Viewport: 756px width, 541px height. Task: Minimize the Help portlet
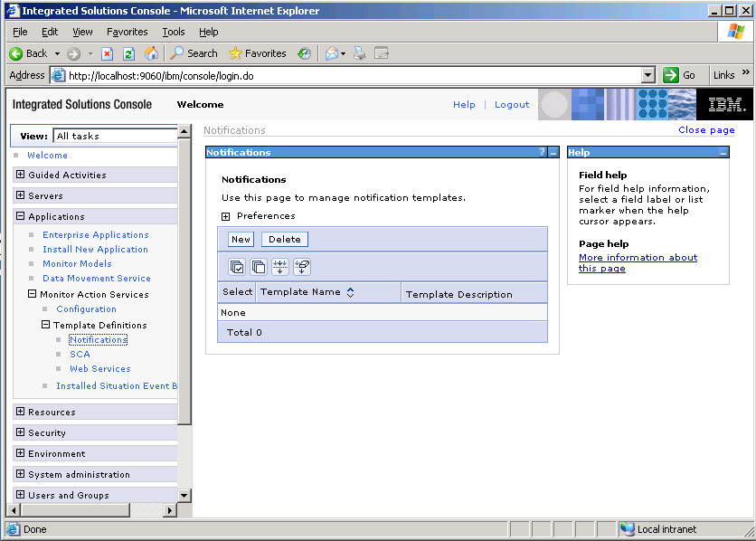click(723, 152)
